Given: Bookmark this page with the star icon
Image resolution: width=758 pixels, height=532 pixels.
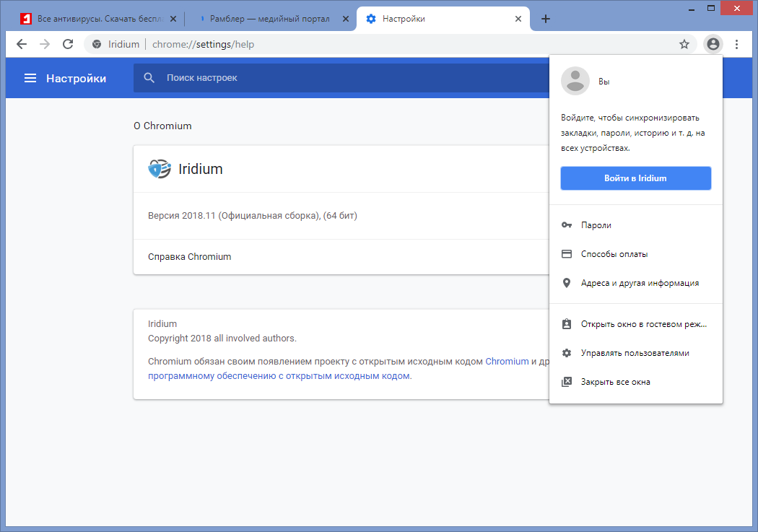Looking at the screenshot, I should (x=684, y=45).
